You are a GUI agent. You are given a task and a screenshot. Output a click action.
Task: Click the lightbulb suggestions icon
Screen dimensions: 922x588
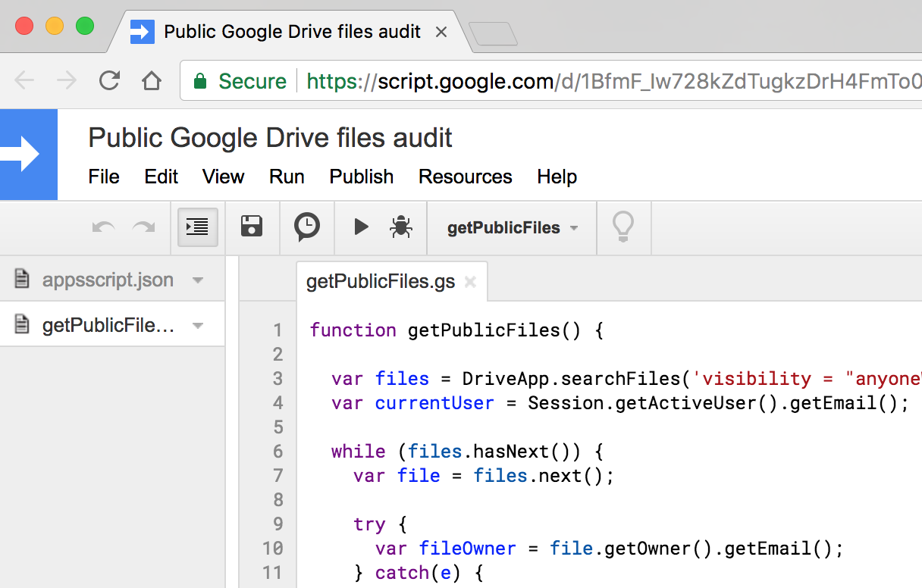click(623, 227)
